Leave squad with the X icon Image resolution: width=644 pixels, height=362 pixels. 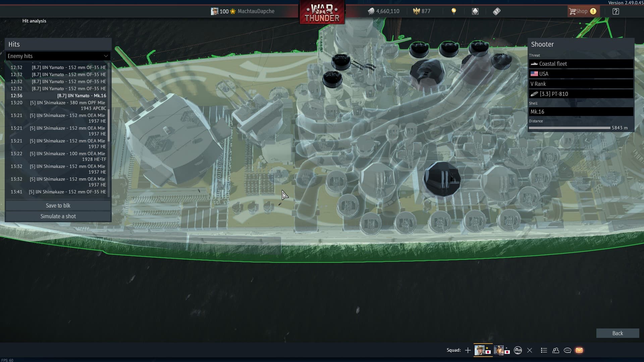pos(530,350)
